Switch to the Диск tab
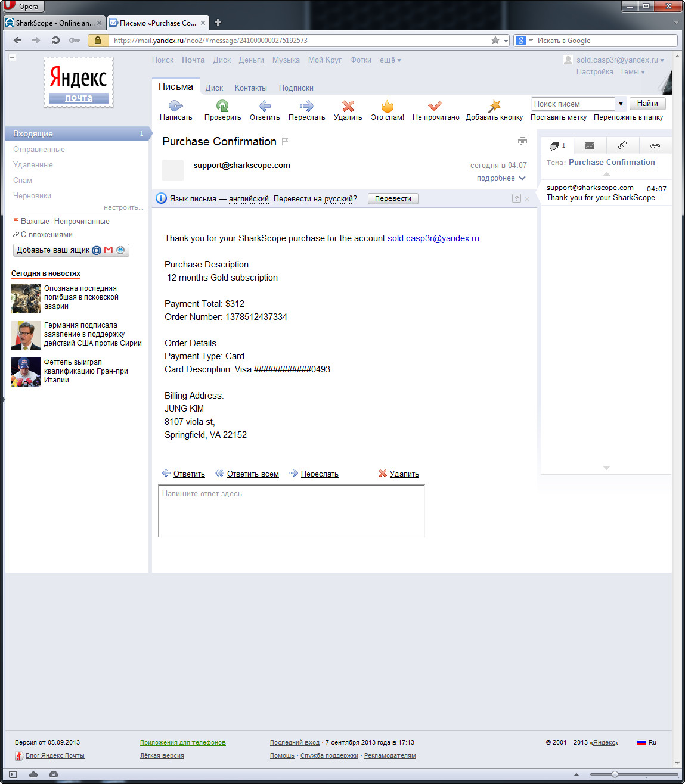Viewport: 685px width, 784px height. coord(214,88)
